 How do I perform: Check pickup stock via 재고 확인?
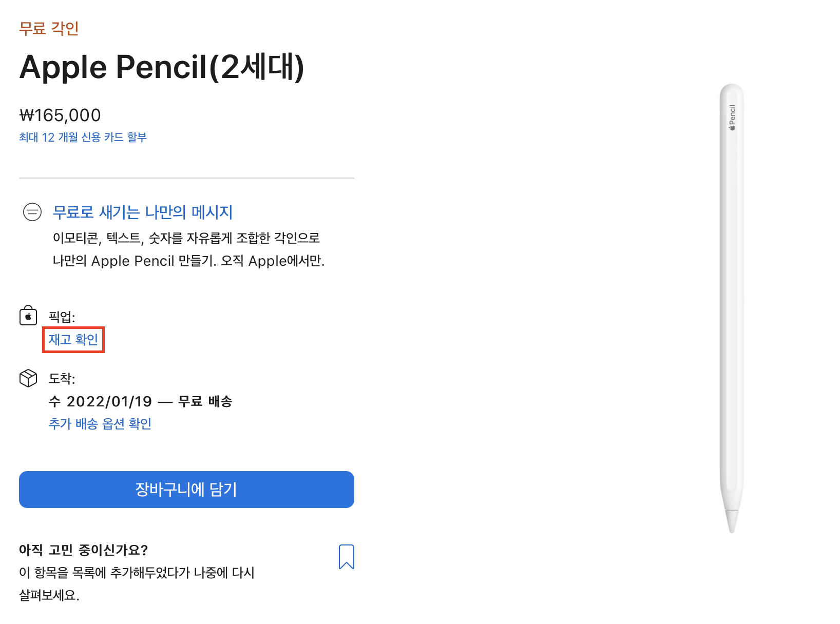(x=73, y=339)
